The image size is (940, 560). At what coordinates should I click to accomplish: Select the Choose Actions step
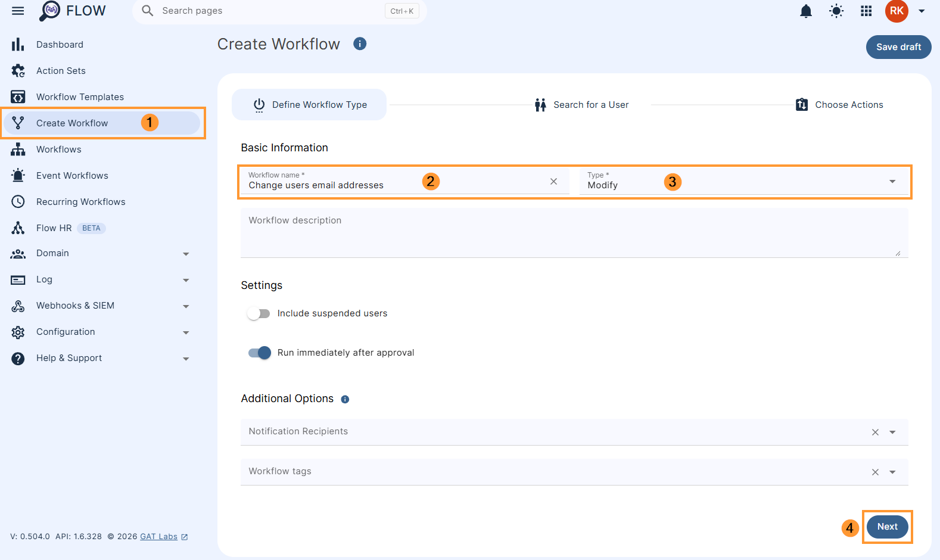839,105
